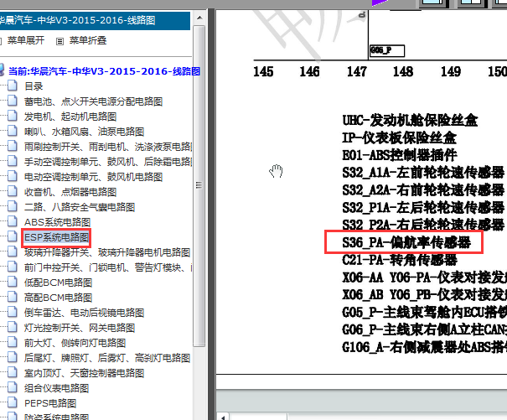Open the 目录 tree item
507x420 pixels.
(34, 86)
